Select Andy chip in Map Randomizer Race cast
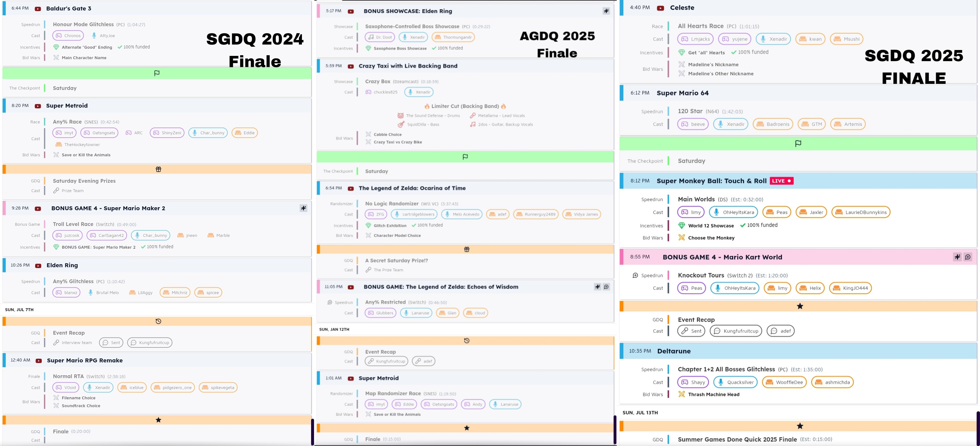The width and height of the screenshot is (980, 446). pyautogui.click(x=473, y=405)
